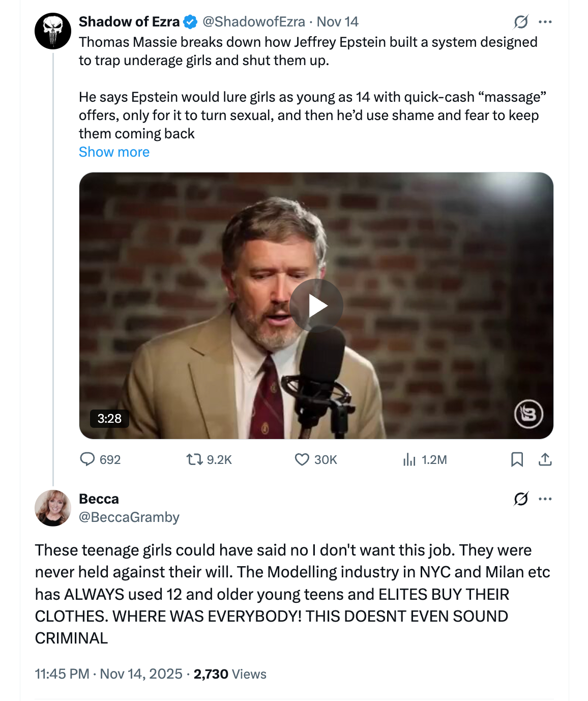The image size is (588, 701).
Task: Click Grok icon on Becca's reply
Action: [x=521, y=499]
